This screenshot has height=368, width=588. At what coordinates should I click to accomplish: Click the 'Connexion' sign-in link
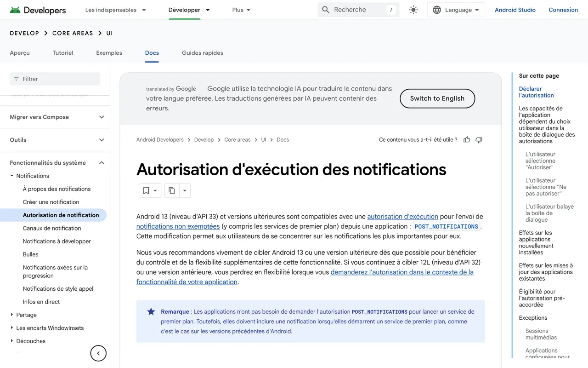563,10
